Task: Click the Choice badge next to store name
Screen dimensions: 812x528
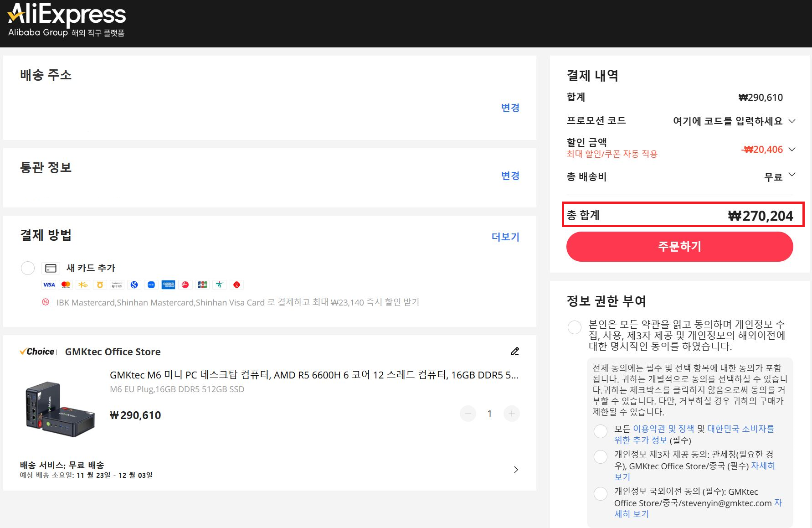Action: (x=37, y=352)
